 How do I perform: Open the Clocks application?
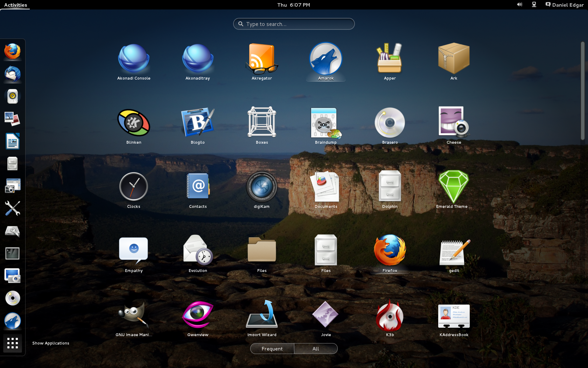[134, 190]
